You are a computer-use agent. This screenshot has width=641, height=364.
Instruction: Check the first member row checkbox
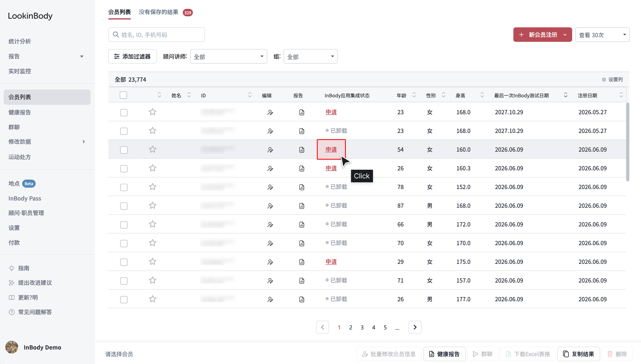coord(124,112)
